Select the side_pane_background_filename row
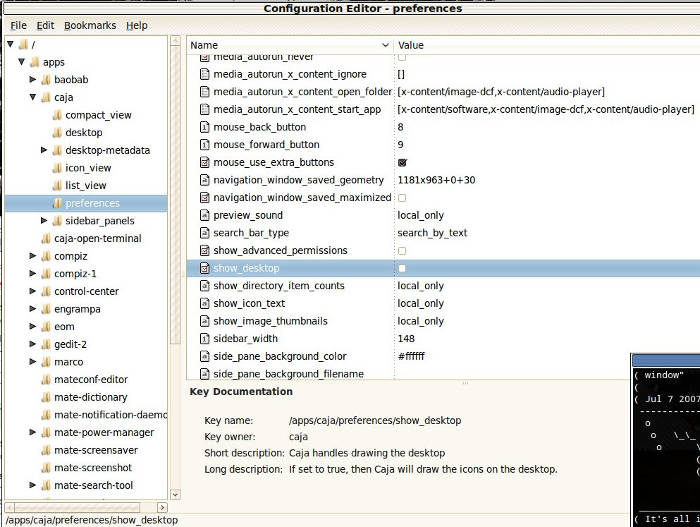Image resolution: width=700 pixels, height=527 pixels. click(x=443, y=374)
